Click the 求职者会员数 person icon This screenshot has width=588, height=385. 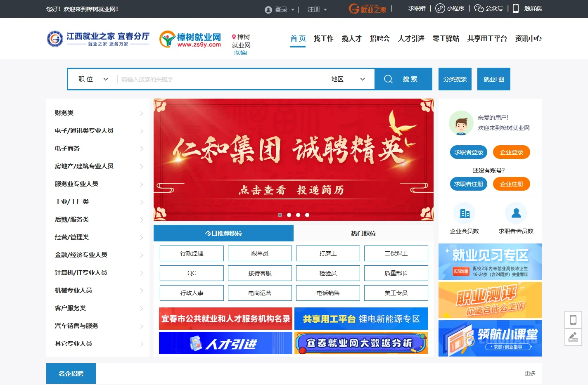516,213
